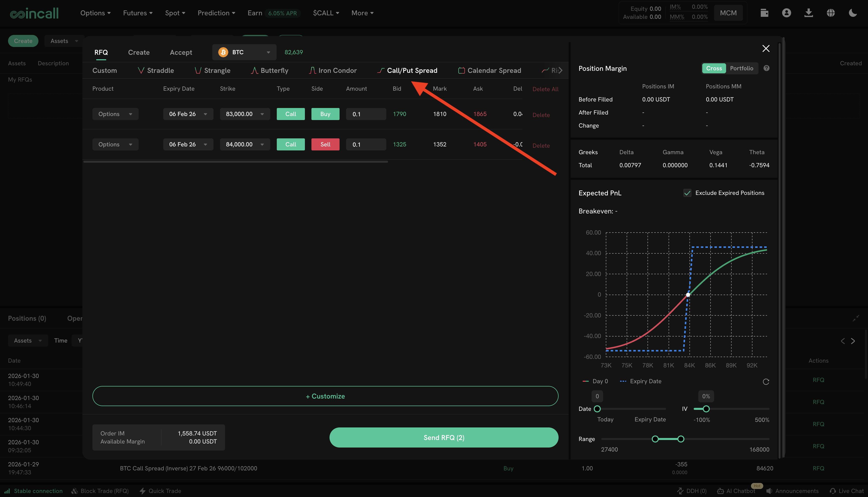The height and width of the screenshot is (497, 868).
Task: Open the user account profile icon
Action: click(786, 13)
